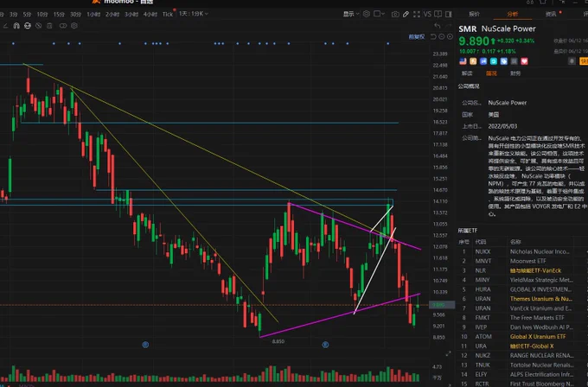Switch chart to 2小时 interval

click(x=112, y=14)
